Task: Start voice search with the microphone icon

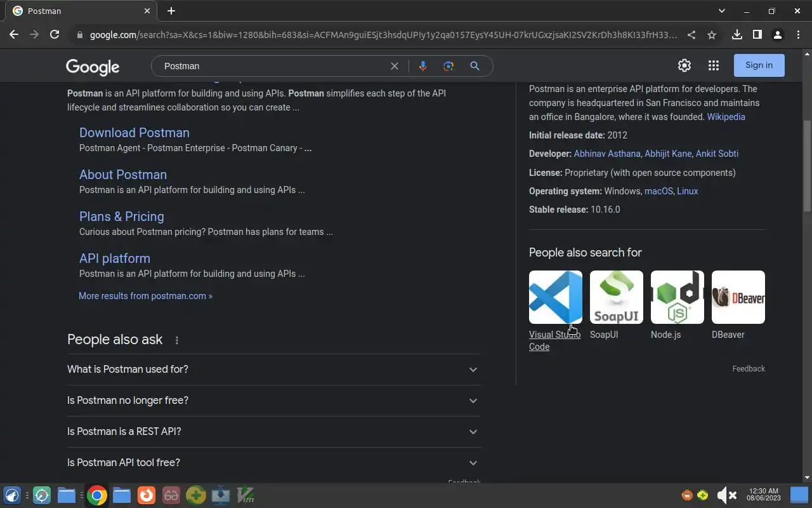Action: [422, 66]
